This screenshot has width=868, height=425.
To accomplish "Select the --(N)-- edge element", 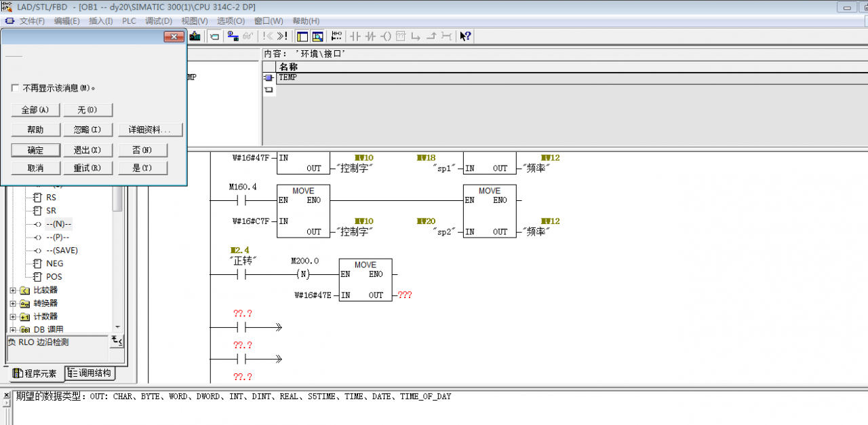I will [58, 224].
